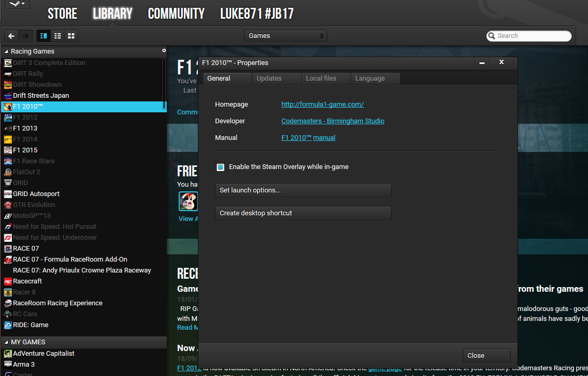Select RACE 07: Andy Priaulx Crowne Plaza Raceway

pyautogui.click(x=84, y=270)
